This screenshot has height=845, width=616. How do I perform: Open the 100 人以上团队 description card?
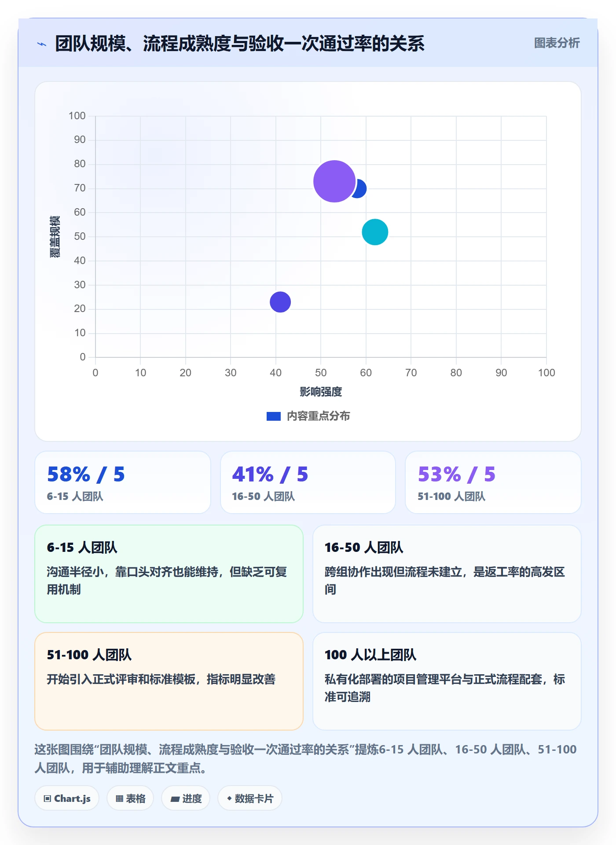click(447, 681)
